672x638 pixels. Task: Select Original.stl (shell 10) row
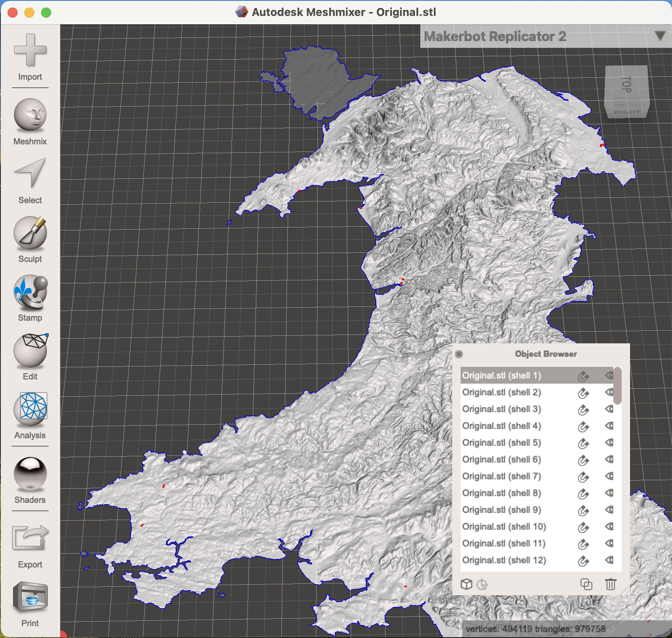pyautogui.click(x=537, y=526)
